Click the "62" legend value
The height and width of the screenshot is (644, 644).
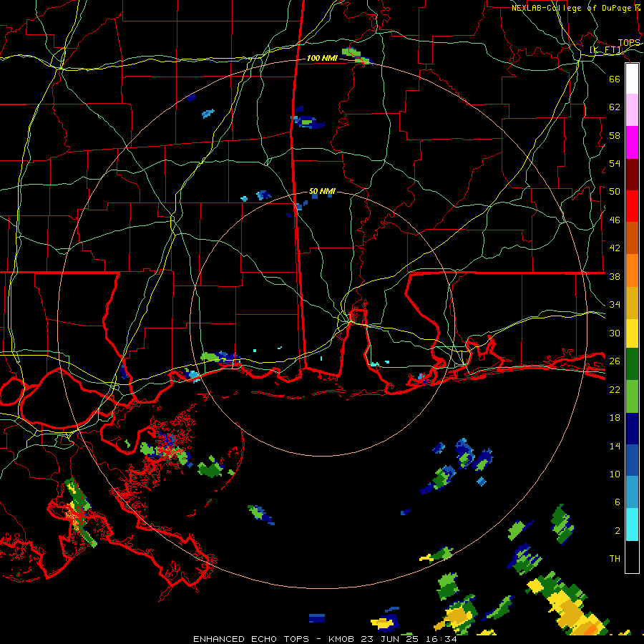(x=615, y=107)
